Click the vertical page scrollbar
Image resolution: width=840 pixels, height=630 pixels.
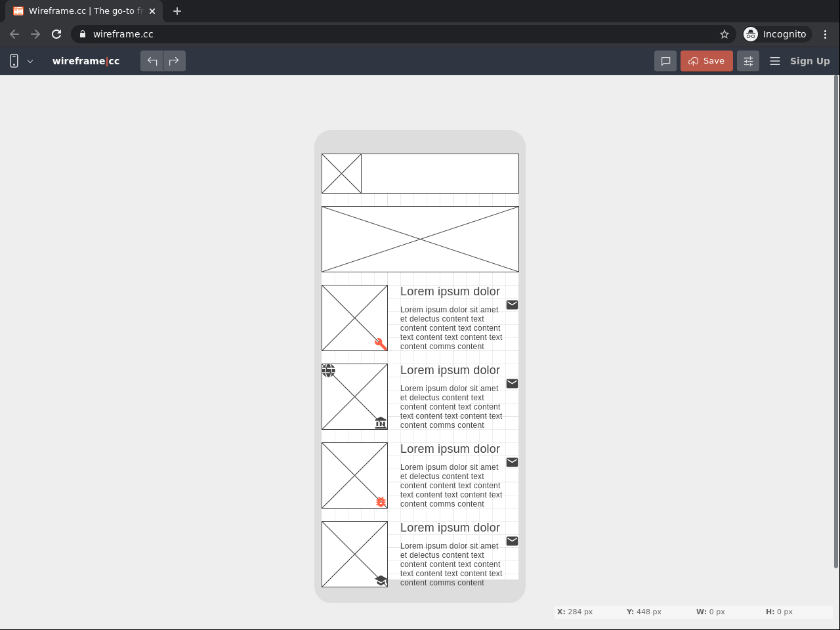tap(836, 322)
